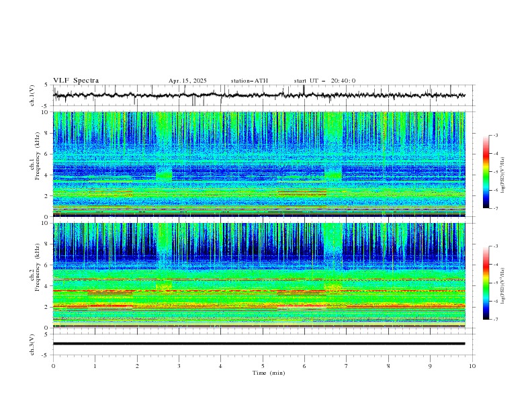Click the ch.1 voltage waveform trace
This screenshot has height=411, width=532.
259,95
